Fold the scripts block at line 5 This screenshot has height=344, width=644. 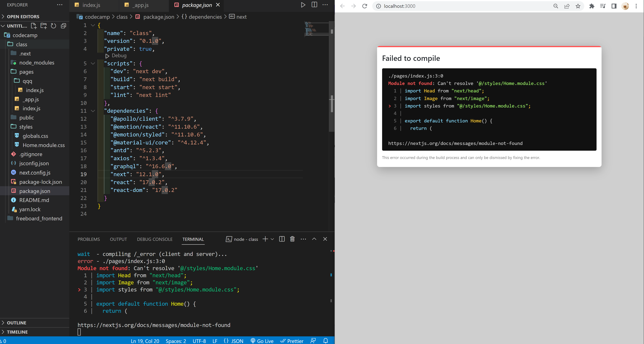coord(93,63)
